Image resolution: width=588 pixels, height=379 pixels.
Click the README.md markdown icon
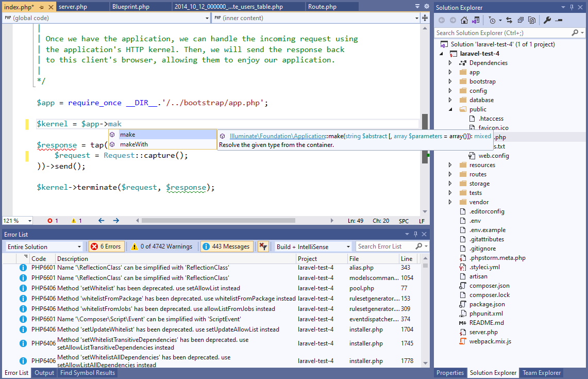[463, 323]
